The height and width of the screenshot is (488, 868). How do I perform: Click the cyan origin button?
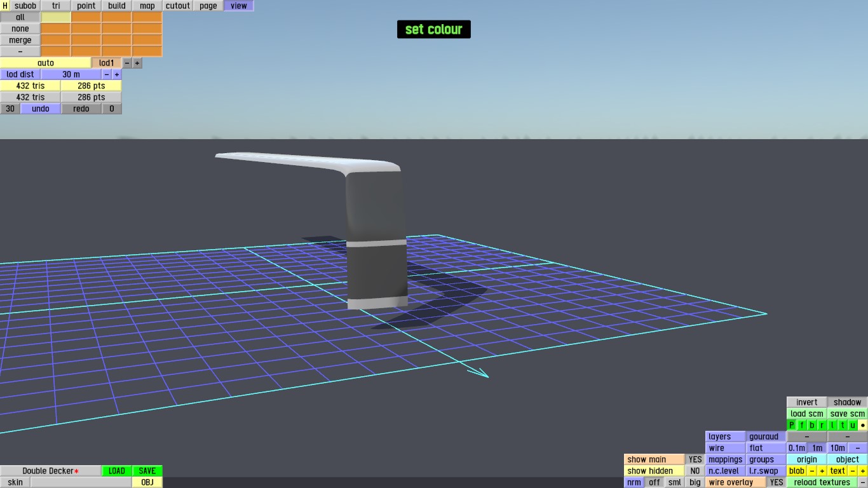click(x=807, y=459)
